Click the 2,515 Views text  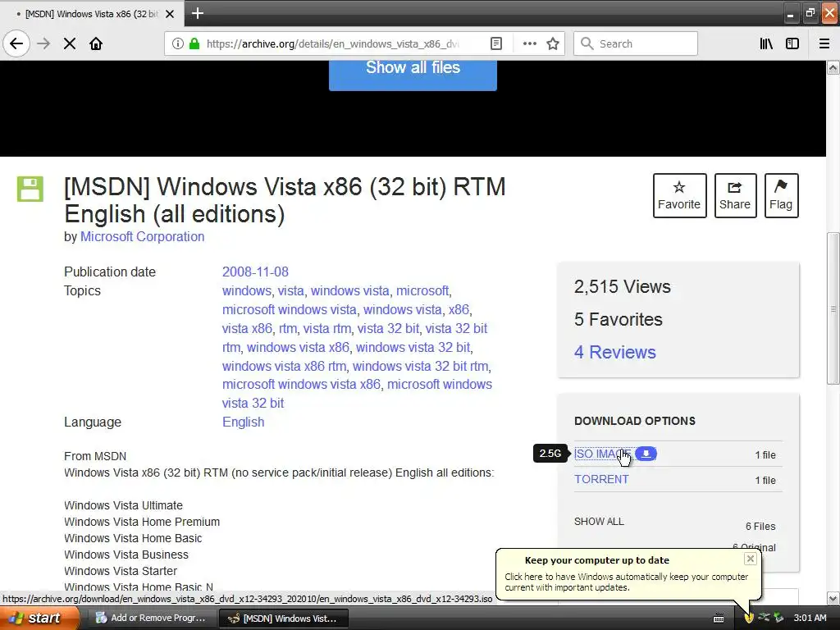pyautogui.click(x=622, y=286)
